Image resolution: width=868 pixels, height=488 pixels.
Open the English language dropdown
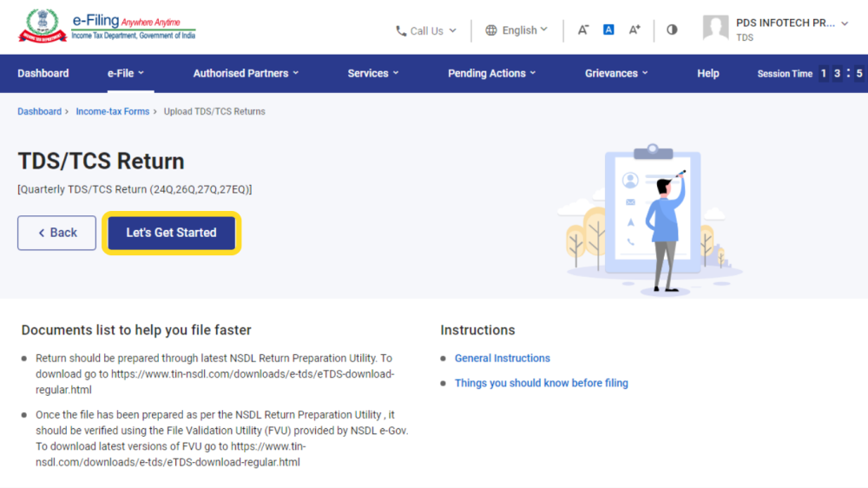click(x=516, y=30)
